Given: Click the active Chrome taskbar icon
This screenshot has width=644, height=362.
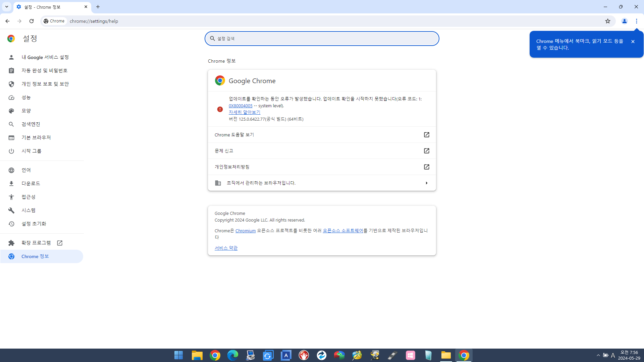Looking at the screenshot, I should click(x=464, y=355).
